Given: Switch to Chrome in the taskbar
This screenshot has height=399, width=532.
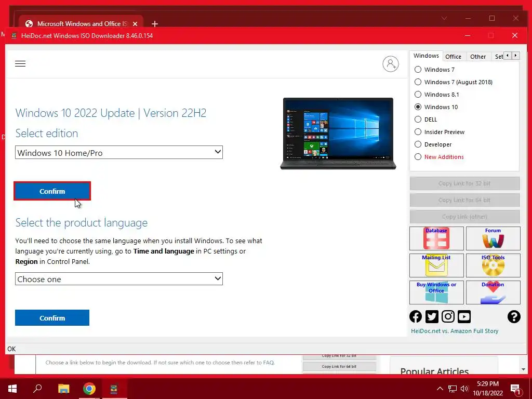Looking at the screenshot, I should tap(89, 389).
